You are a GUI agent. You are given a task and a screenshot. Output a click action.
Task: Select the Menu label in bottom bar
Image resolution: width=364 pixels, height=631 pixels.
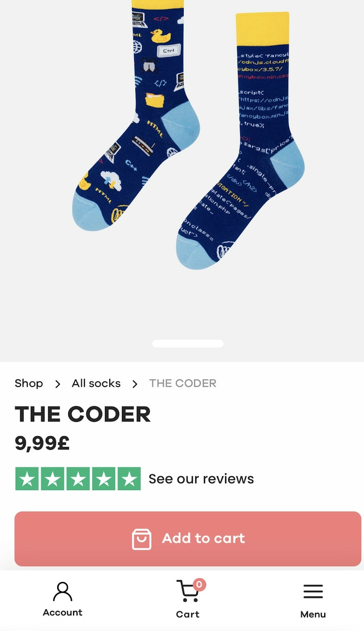click(x=313, y=614)
